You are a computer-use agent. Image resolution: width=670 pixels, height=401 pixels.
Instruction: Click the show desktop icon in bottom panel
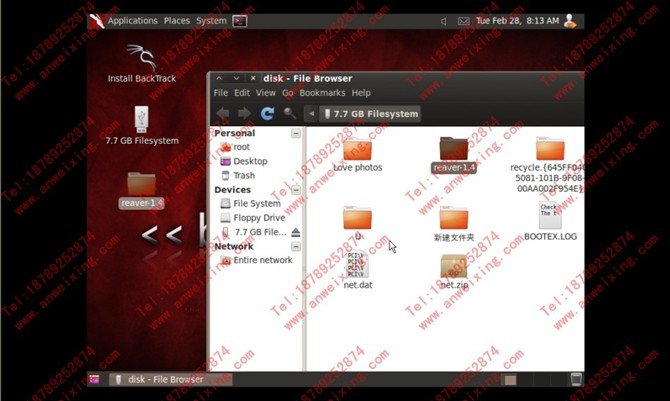(94, 379)
